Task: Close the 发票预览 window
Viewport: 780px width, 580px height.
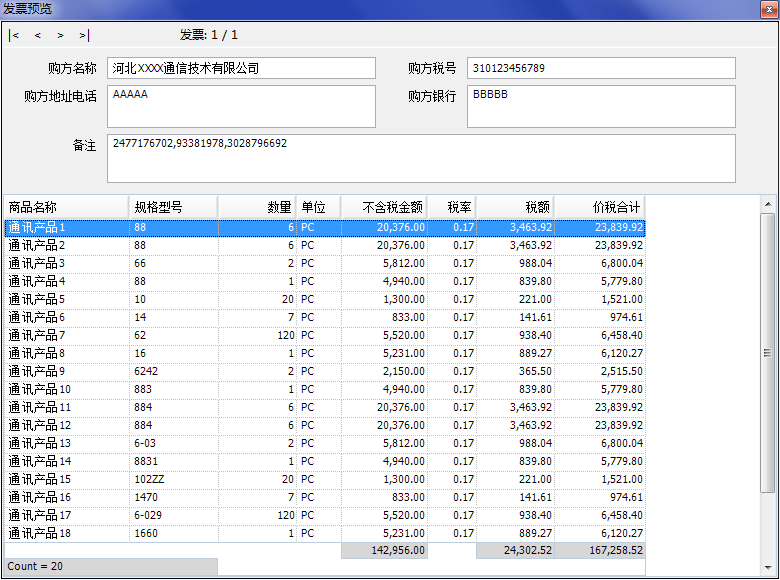Action: click(x=769, y=9)
